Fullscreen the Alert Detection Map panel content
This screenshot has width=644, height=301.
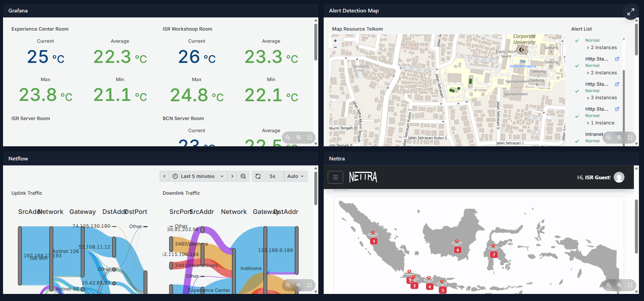tap(630, 138)
